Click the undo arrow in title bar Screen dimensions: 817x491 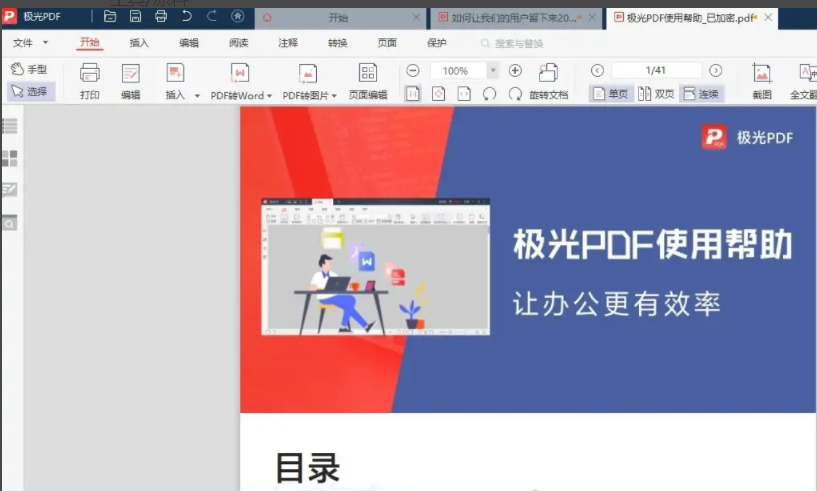tap(186, 17)
